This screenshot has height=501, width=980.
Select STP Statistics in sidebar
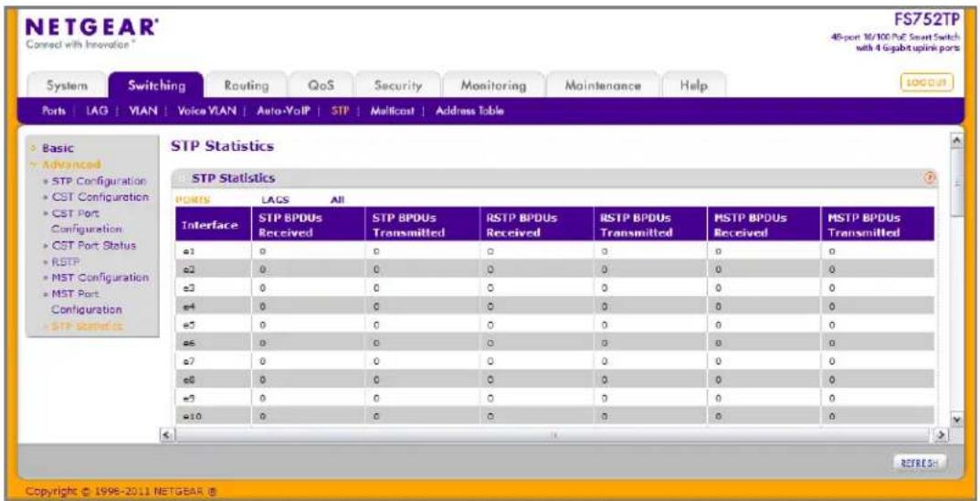point(88,325)
